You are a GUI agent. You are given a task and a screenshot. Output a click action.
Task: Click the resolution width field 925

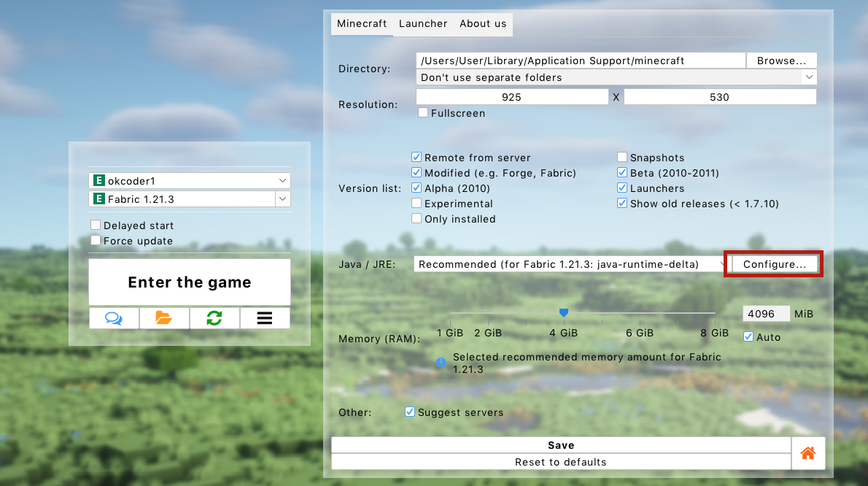[x=512, y=97]
